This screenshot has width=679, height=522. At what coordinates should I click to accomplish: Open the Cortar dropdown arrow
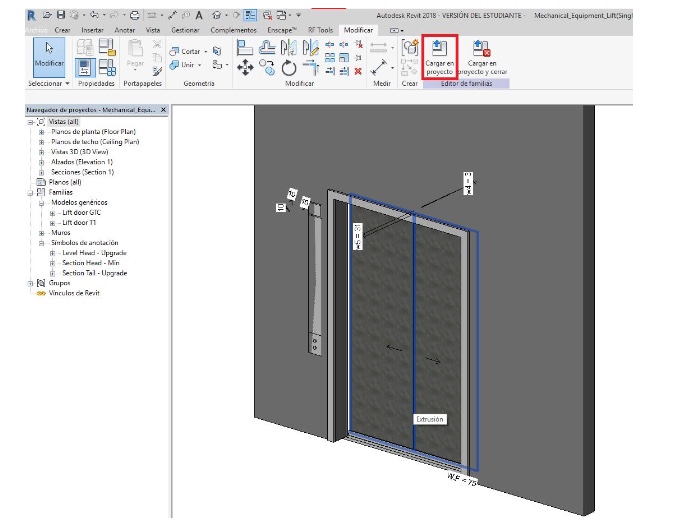(206, 52)
